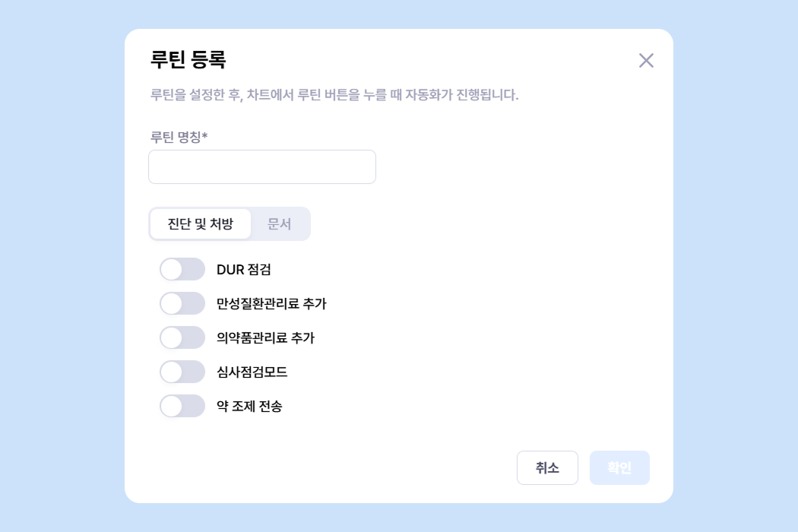Switch on the 약 조제 전송 toggle
The image size is (798, 532).
182,406
